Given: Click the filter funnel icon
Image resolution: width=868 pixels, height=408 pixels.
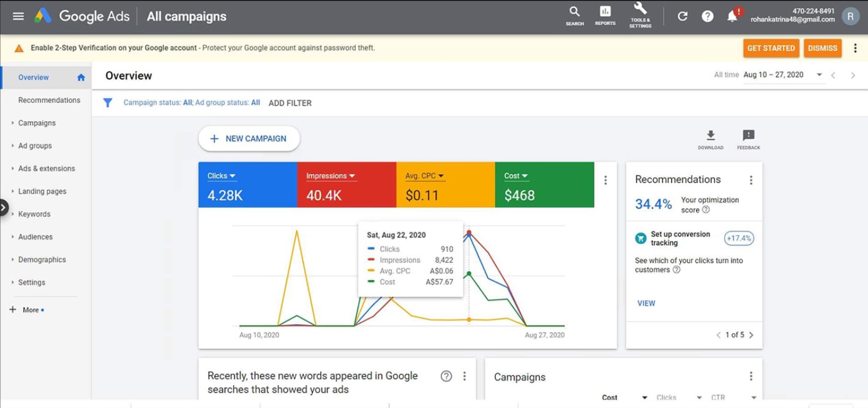Looking at the screenshot, I should click(108, 103).
